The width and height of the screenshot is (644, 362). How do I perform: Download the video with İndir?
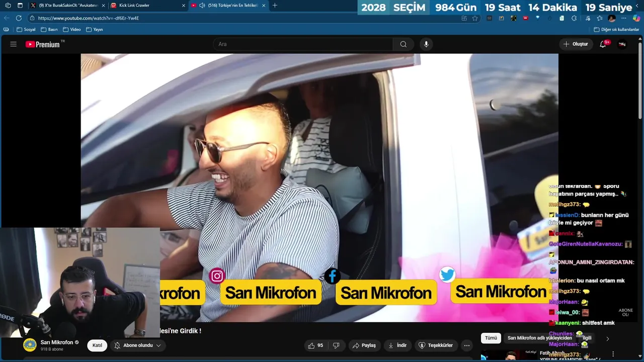(x=397, y=345)
